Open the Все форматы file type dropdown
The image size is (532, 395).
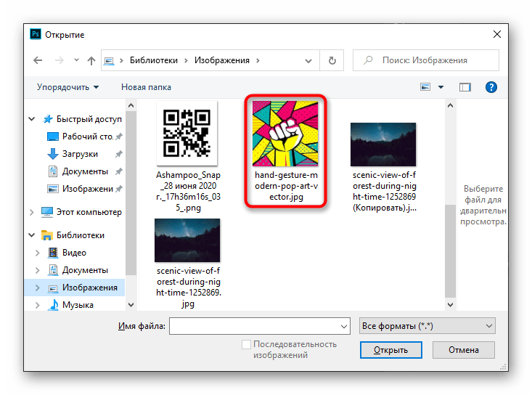click(427, 326)
